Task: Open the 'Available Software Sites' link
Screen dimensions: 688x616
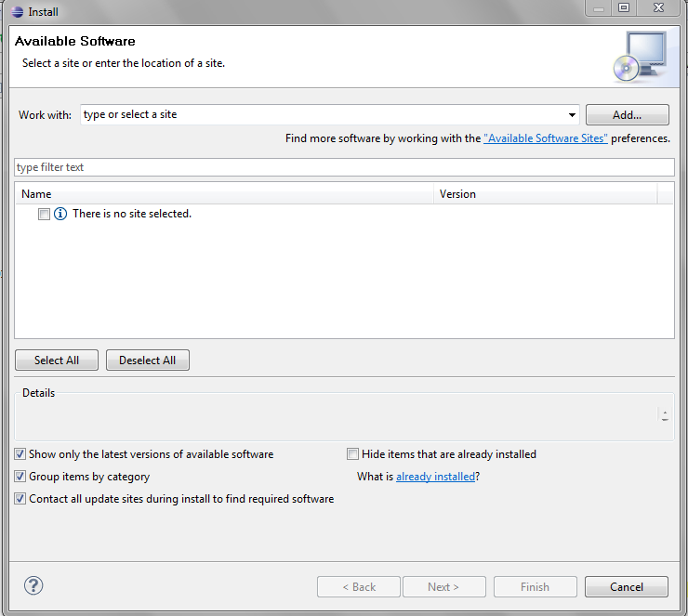Action: click(x=546, y=138)
